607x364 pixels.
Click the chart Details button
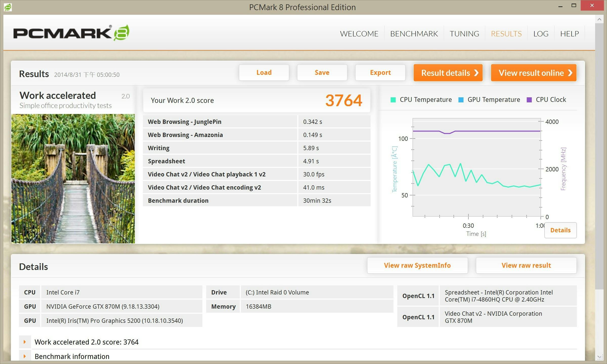coord(560,230)
